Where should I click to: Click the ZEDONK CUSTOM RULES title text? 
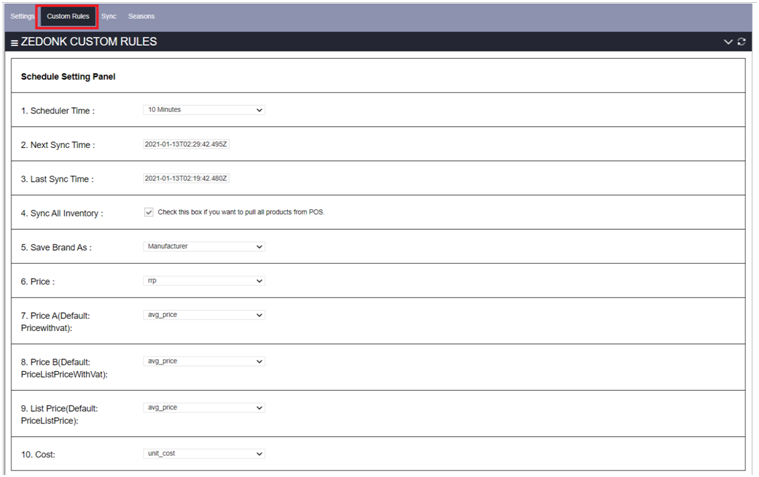click(x=89, y=42)
